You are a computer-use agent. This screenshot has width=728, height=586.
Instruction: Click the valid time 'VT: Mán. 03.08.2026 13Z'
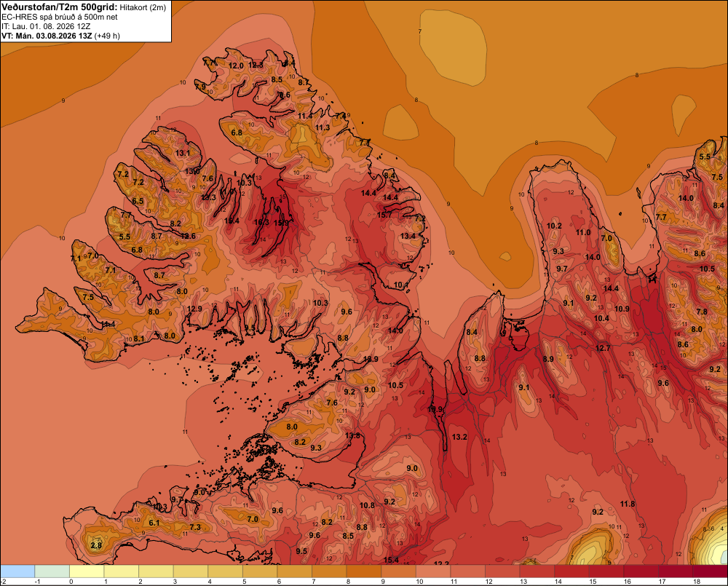coord(47,36)
